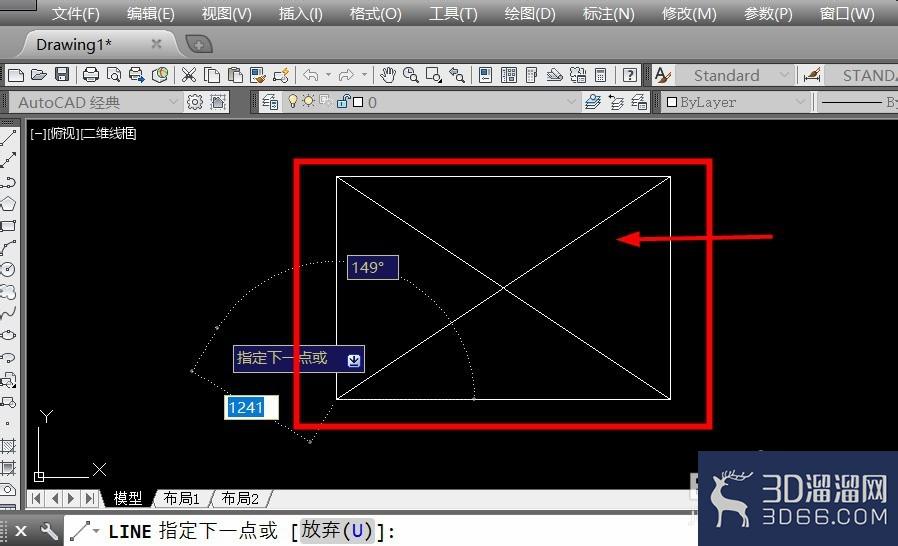Click Zoom Previous icon
The image size is (898, 546).
pos(457,75)
